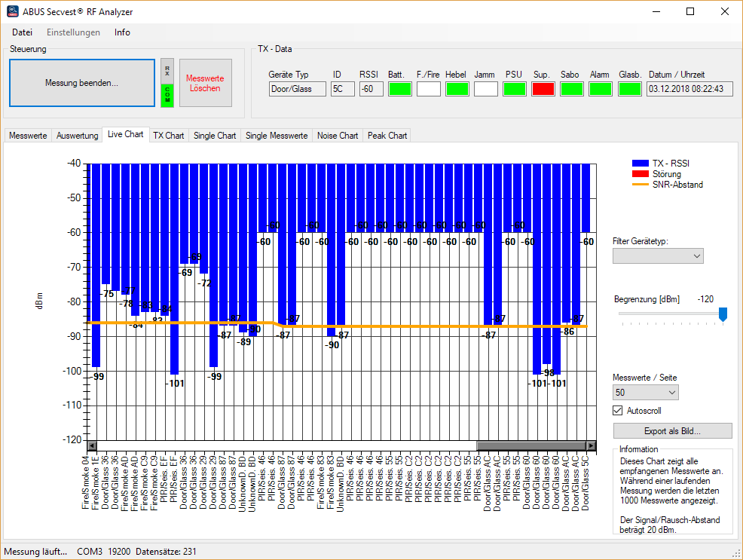
Task: Click the red Sup. status indicator
Action: point(543,89)
